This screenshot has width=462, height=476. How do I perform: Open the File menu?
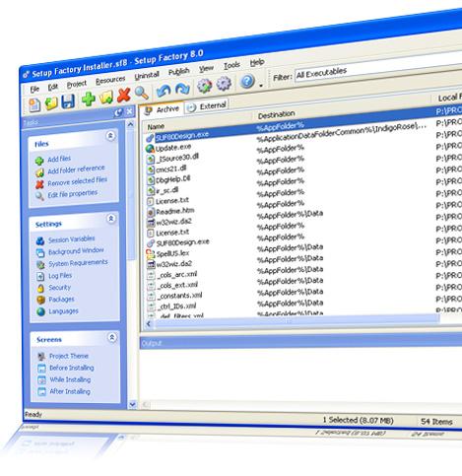click(x=34, y=89)
